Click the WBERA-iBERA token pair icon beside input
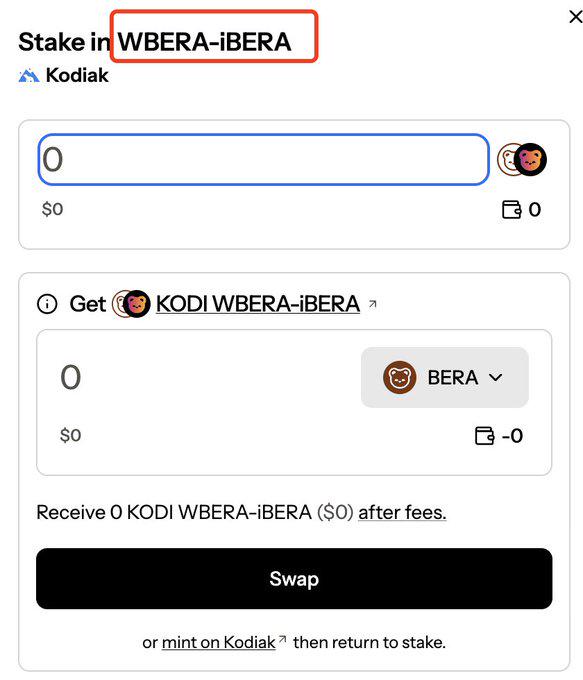The height and width of the screenshot is (680, 583). pos(522,160)
